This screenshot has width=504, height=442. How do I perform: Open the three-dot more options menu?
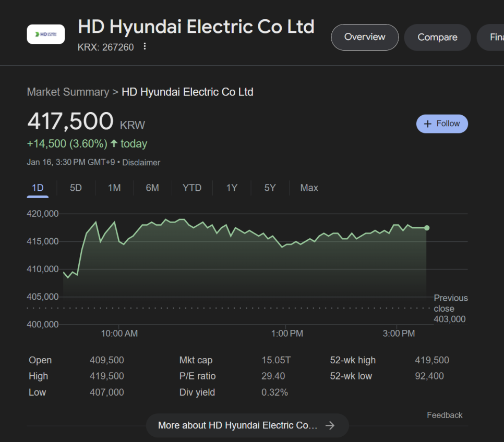[145, 46]
